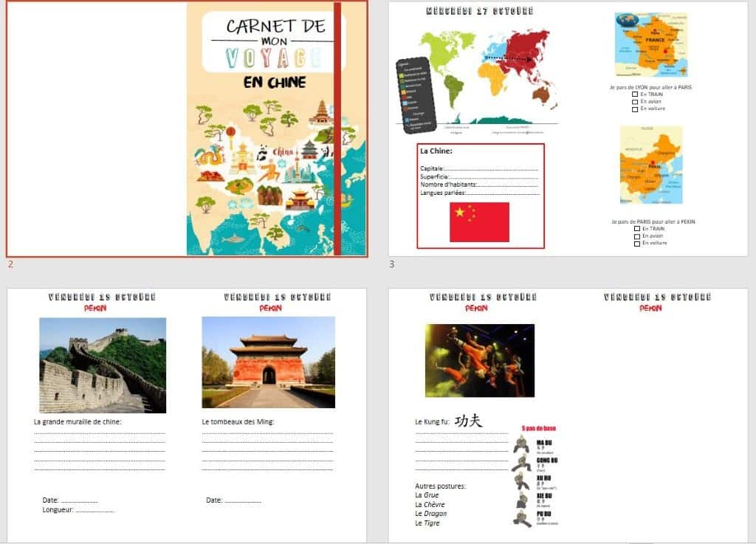
Task: Click the France map image
Action: [653, 44]
